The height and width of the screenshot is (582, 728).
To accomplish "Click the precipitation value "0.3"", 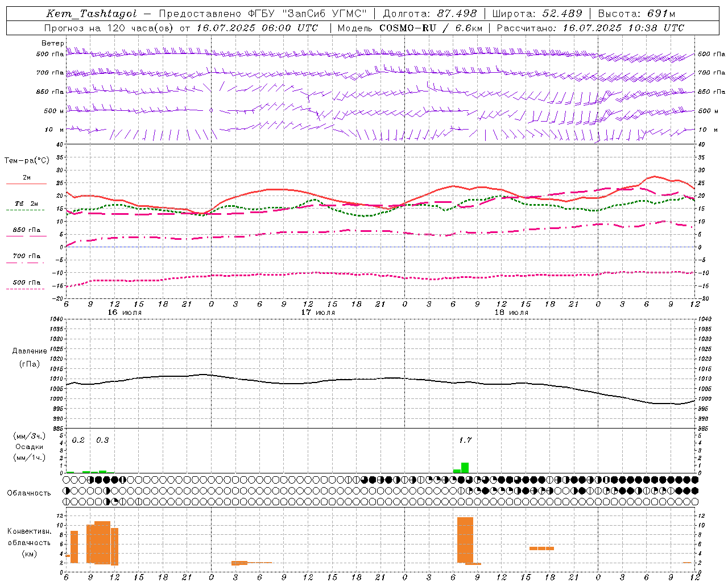I will tap(102, 440).
